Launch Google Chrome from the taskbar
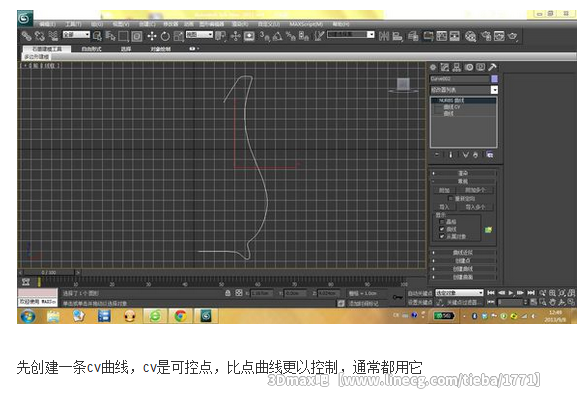 [181, 316]
